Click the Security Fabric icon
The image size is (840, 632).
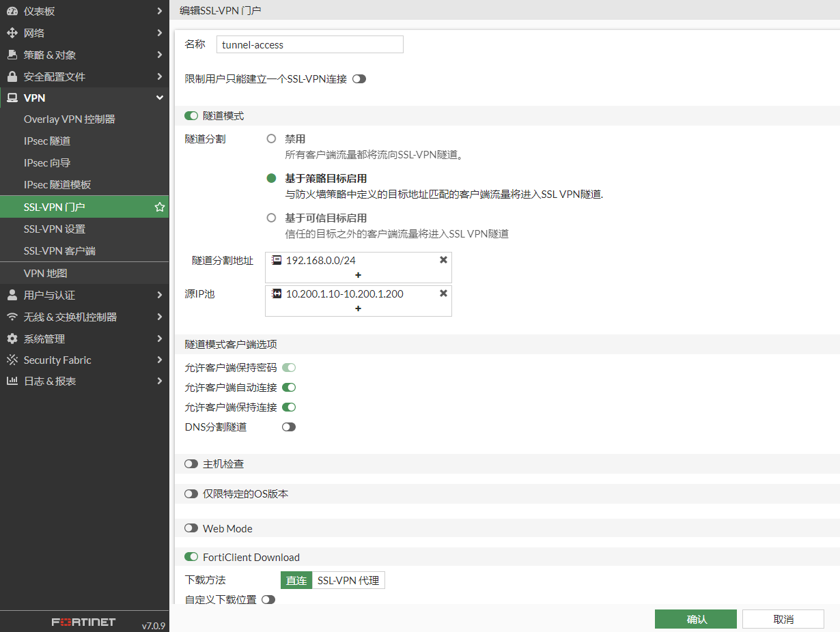click(12, 360)
